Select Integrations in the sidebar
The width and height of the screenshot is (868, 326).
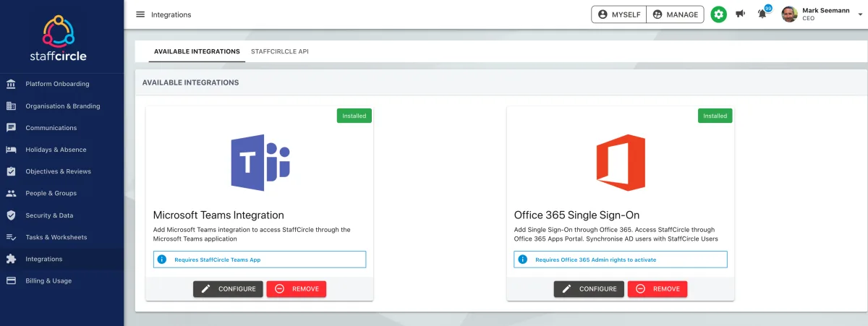click(x=62, y=259)
